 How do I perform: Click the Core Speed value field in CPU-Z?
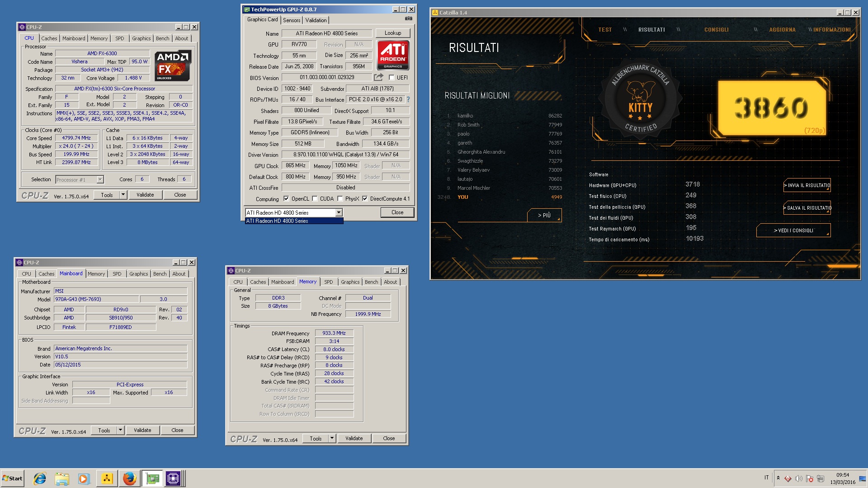76,138
